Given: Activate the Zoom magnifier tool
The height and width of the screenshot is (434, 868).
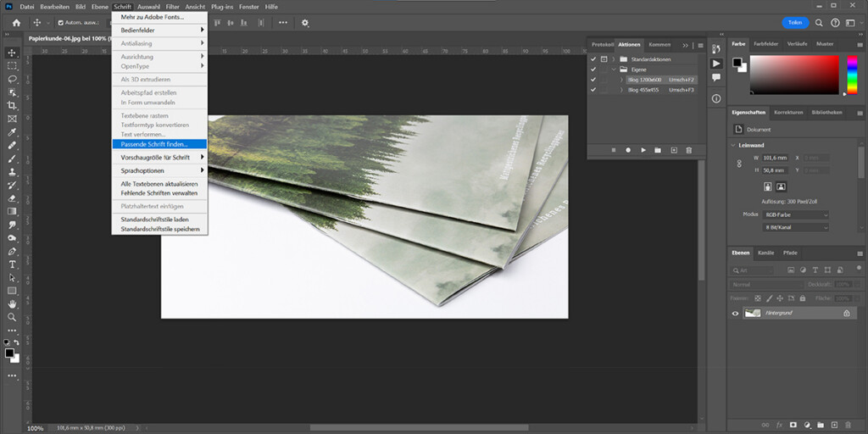Looking at the screenshot, I should [12, 317].
